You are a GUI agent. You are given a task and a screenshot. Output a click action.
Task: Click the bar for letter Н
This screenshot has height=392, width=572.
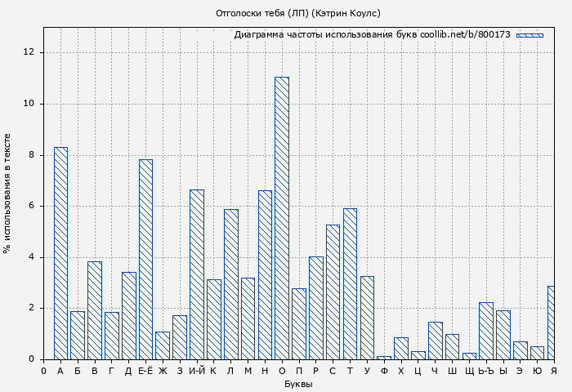tap(265, 274)
